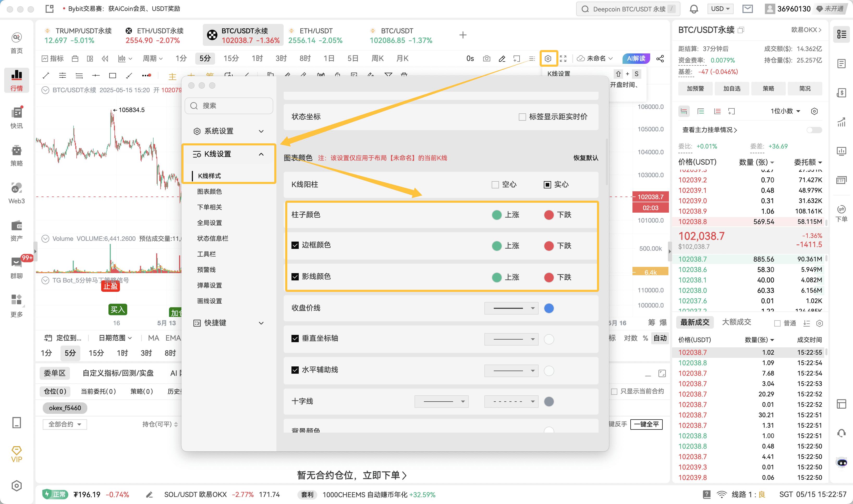This screenshot has height=504, width=853.
Task: Click the replay rewind icon
Action: tap(105, 58)
